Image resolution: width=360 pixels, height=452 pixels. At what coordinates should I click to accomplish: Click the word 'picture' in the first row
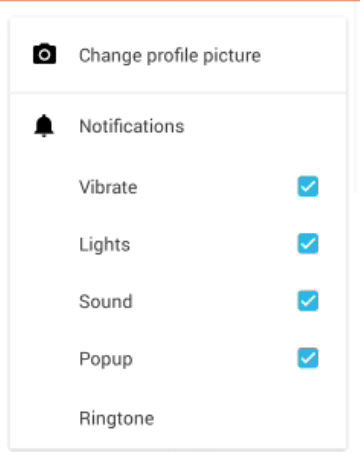point(232,56)
